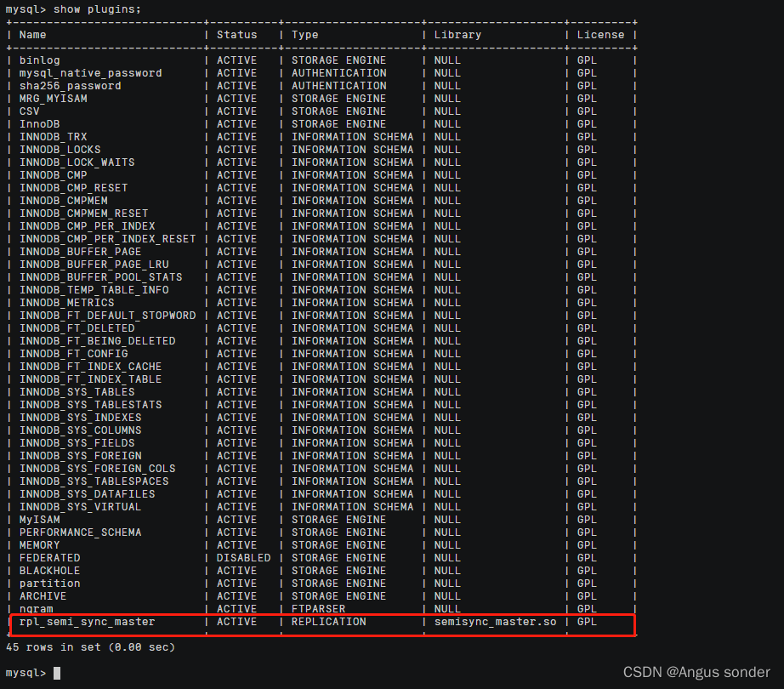
Task: Click the semisync_master.so library text
Action: point(495,621)
